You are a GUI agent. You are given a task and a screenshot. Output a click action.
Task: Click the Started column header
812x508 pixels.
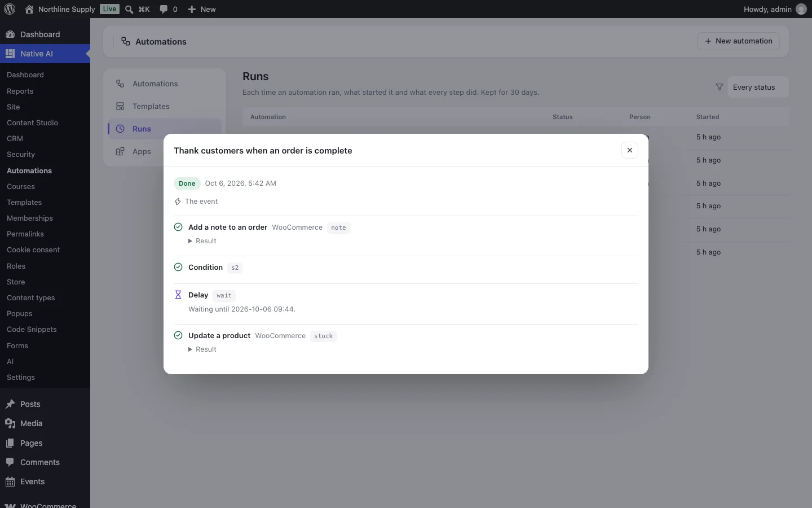click(x=708, y=117)
